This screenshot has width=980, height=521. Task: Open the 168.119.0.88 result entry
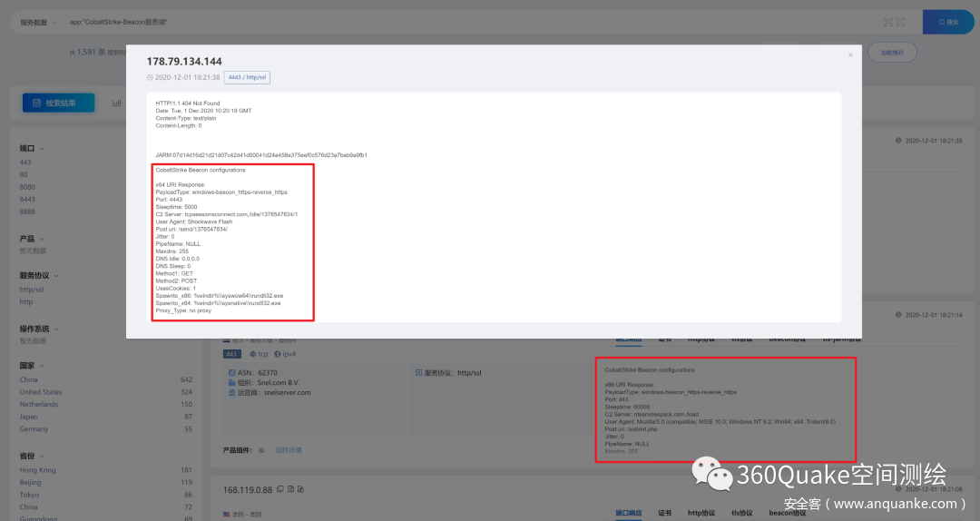(248, 490)
